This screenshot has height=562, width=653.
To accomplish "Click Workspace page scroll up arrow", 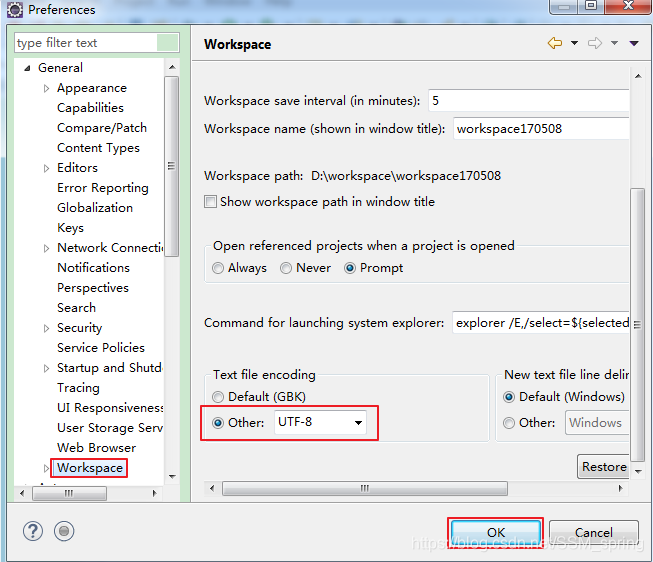I will (x=638, y=76).
